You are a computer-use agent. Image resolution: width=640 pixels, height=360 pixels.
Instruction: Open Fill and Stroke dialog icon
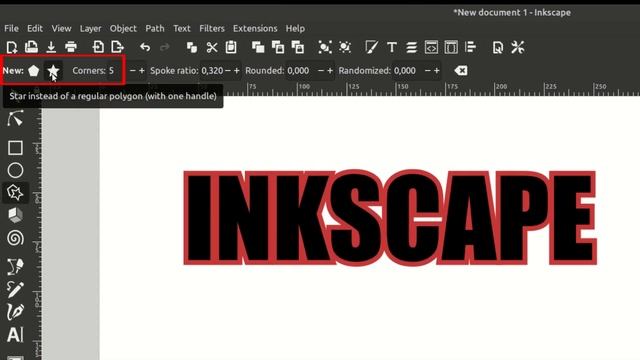pos(371,47)
